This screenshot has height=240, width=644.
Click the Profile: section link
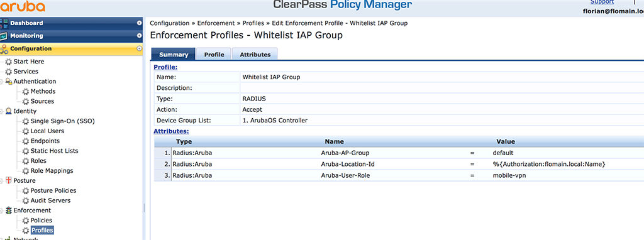165,67
